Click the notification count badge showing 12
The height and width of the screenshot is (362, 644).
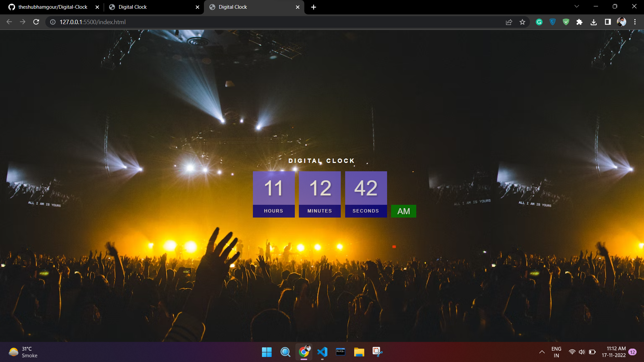(633, 352)
